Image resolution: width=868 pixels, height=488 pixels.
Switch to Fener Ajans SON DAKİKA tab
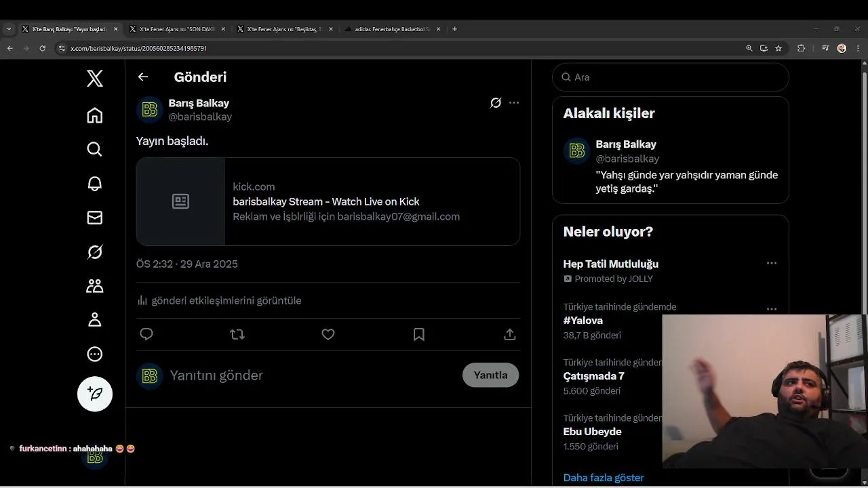178,29
